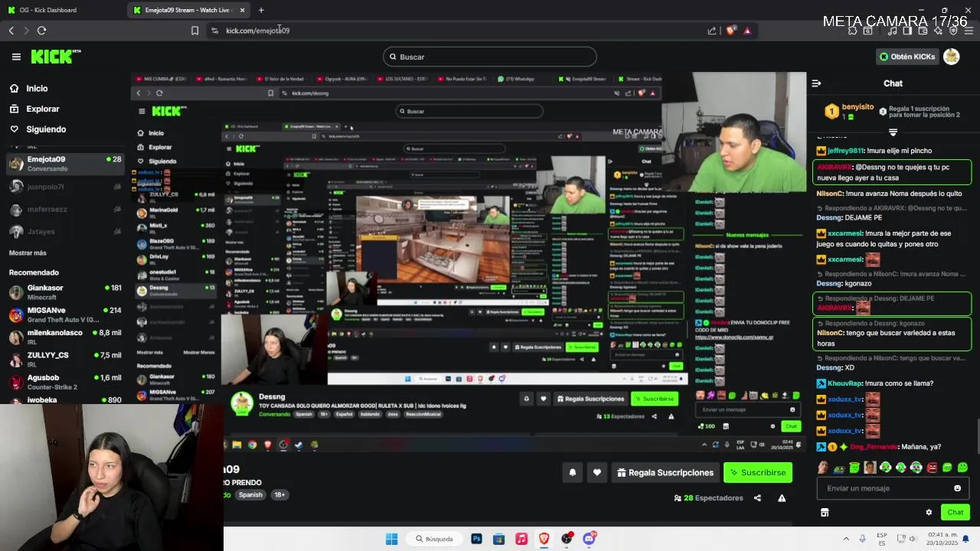Screen dimensions: 980x551
Task: Open Apple Music taskbar icon
Action: tap(521, 539)
